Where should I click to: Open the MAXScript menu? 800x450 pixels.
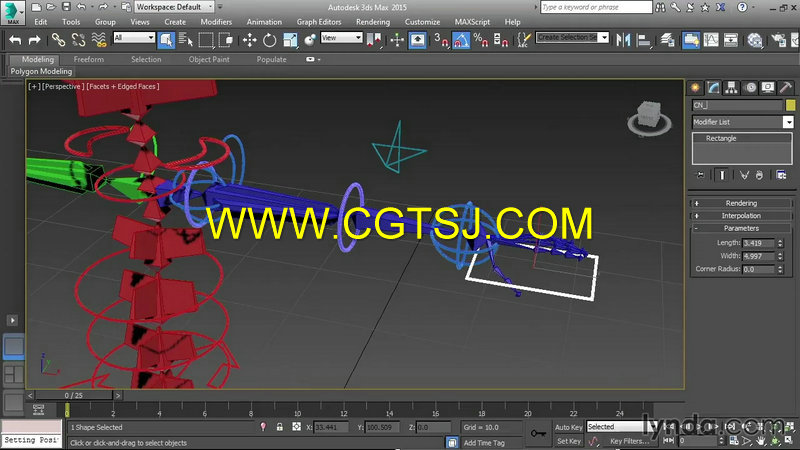point(472,22)
